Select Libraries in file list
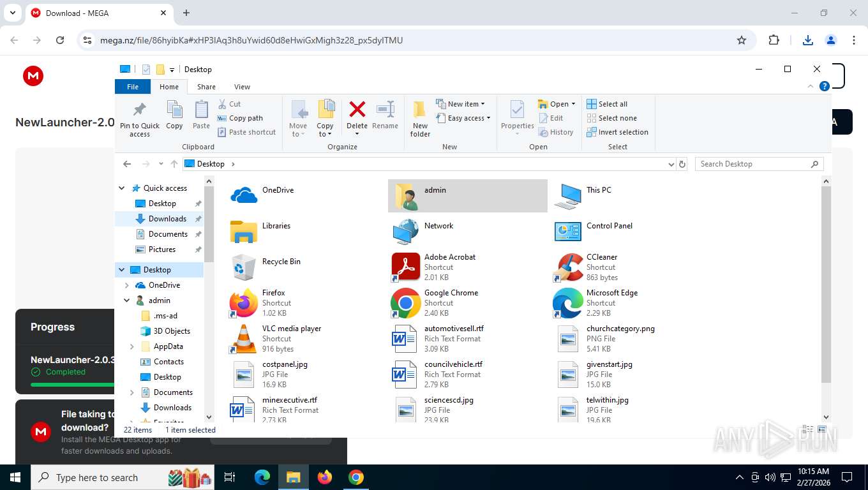 [x=306, y=231]
